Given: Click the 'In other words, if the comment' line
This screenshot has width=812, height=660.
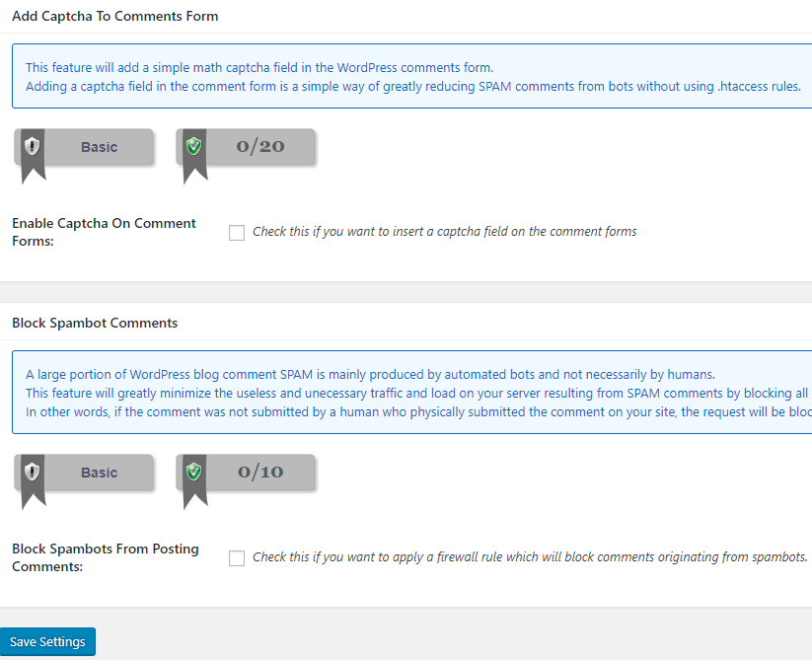Looking at the screenshot, I should coord(418,412).
